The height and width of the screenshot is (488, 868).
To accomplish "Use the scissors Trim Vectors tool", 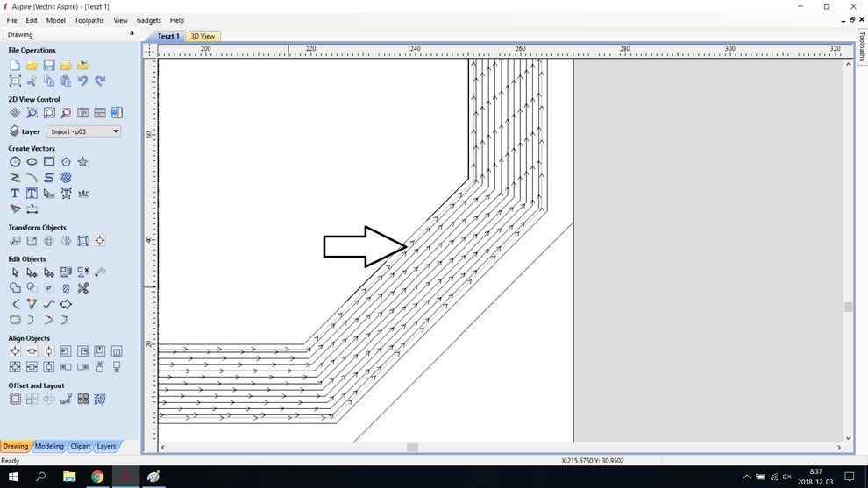I will coord(82,288).
